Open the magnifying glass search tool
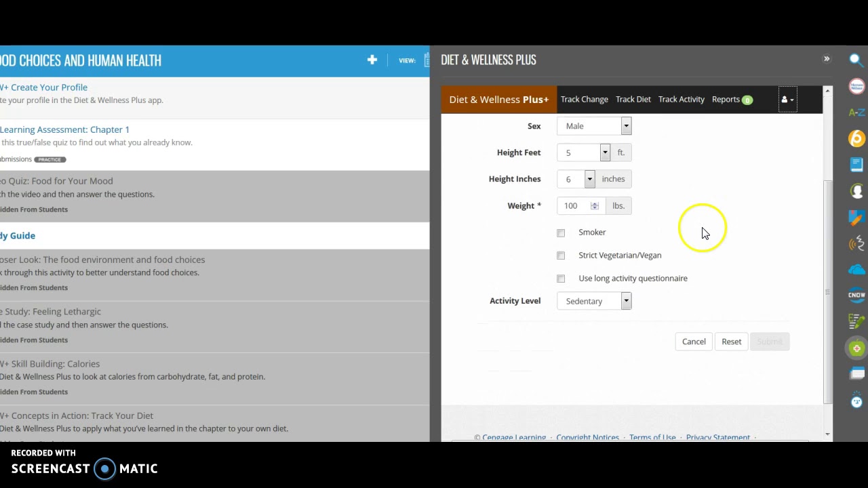The height and width of the screenshot is (488, 868). (856, 60)
